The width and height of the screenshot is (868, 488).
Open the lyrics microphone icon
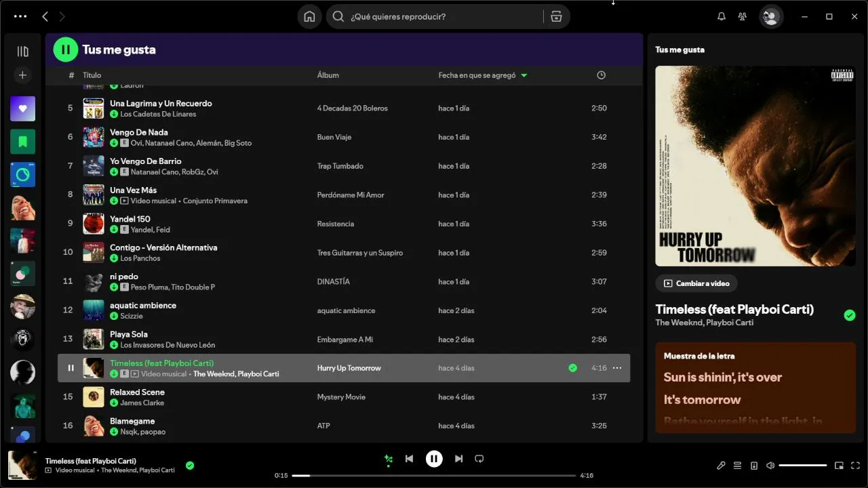click(721, 466)
